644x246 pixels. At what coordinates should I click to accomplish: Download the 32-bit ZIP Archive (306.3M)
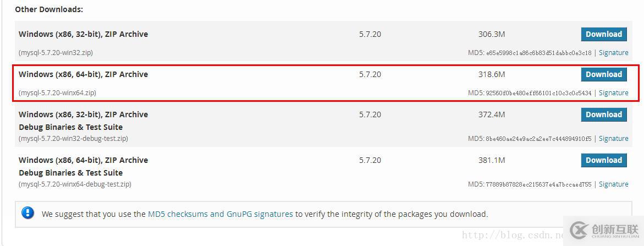[604, 35]
